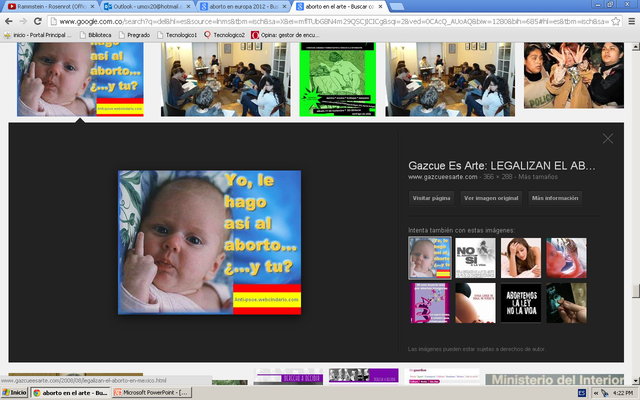
Task: Bookmark this page with the star icon
Action: click(616, 21)
